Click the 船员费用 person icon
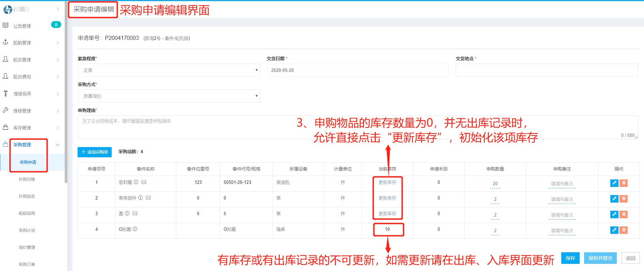Viewport: 644px width, 271px height. (5, 76)
